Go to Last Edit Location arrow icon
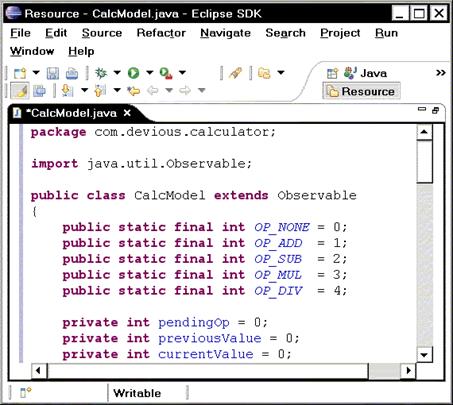The height and width of the screenshot is (405, 453). coord(134,90)
